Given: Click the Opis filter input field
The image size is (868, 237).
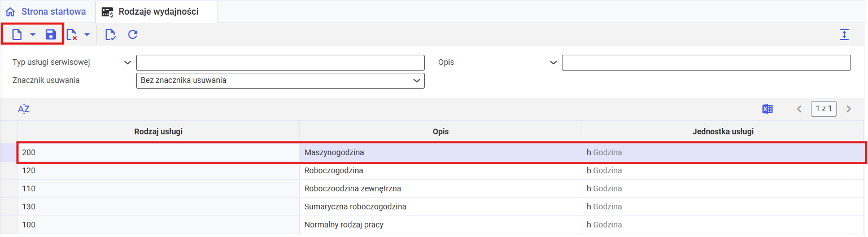Looking at the screenshot, I should tap(706, 63).
